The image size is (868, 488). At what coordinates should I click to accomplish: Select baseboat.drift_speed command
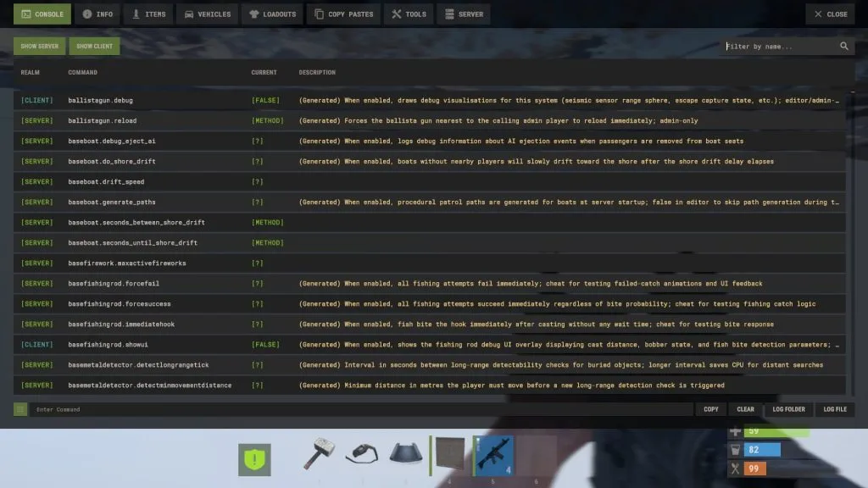(x=430, y=181)
